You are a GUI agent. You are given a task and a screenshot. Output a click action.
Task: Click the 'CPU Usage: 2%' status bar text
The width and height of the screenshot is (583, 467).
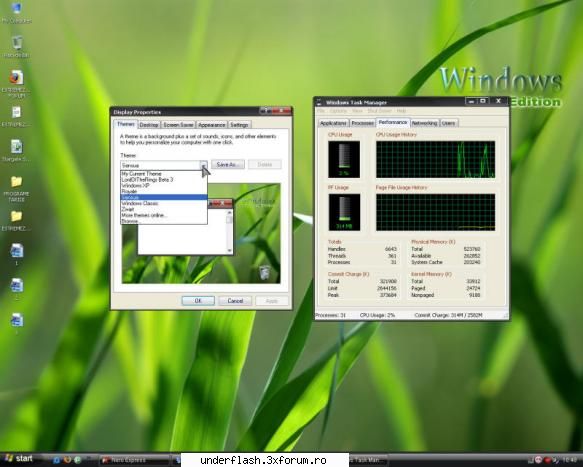377,315
